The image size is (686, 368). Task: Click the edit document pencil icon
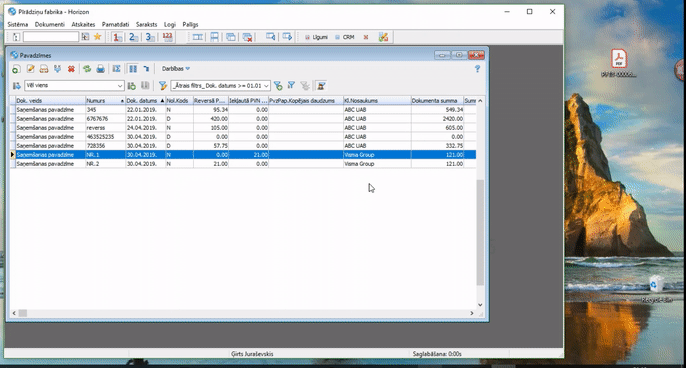(x=30, y=69)
